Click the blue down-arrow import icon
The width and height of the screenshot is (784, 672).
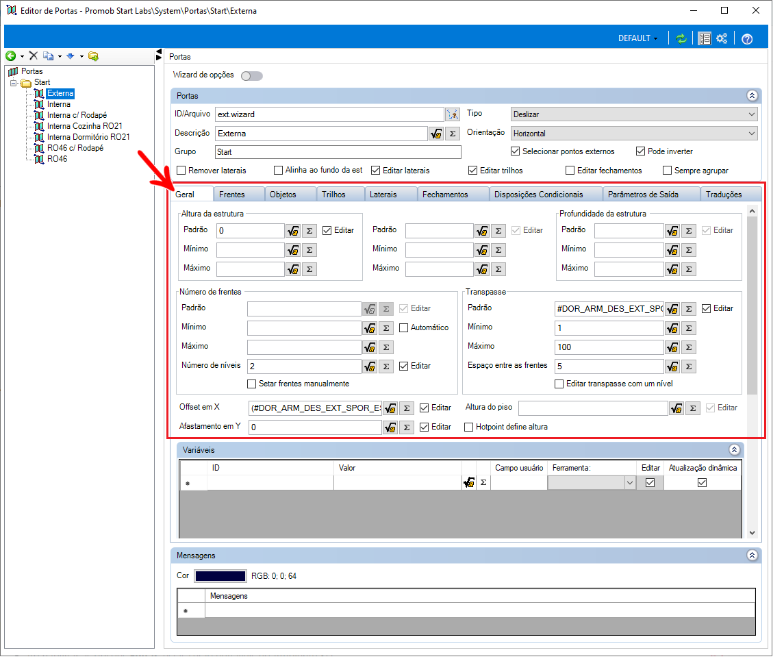pyautogui.click(x=71, y=57)
